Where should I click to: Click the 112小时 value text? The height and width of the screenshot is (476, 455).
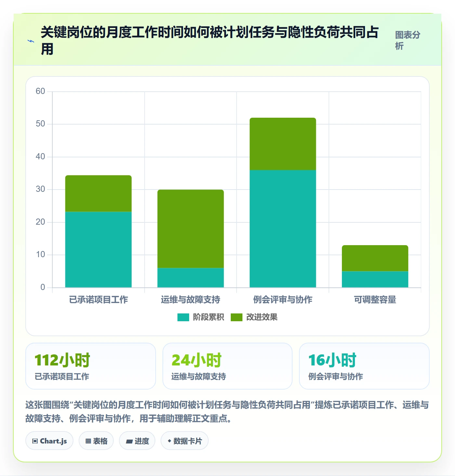click(62, 360)
